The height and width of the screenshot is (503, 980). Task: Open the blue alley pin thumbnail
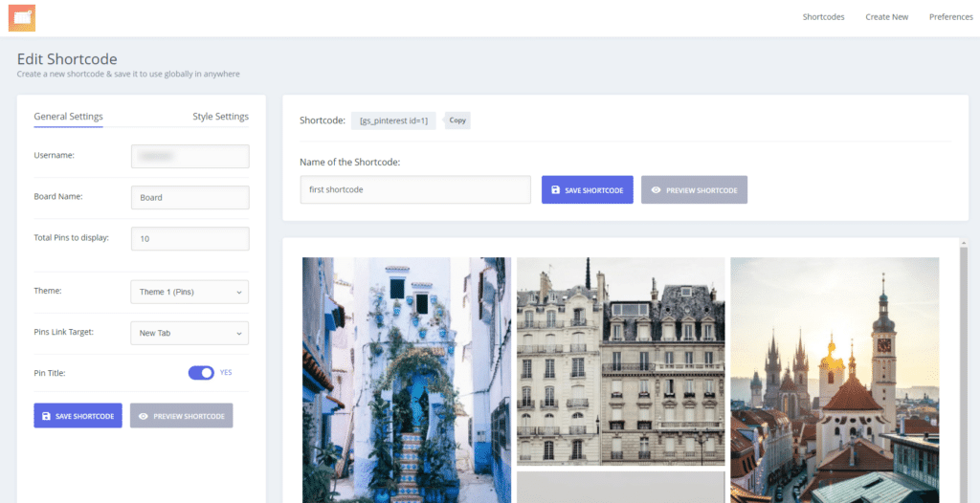(406, 380)
